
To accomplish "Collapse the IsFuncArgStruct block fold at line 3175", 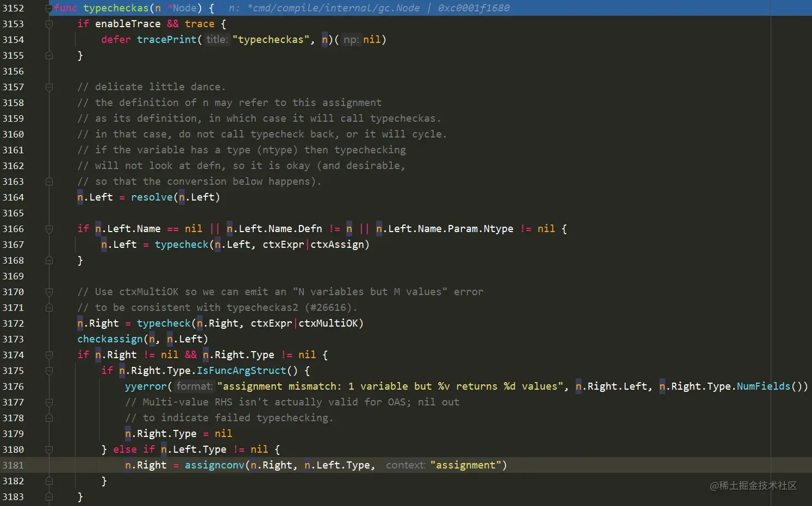I will pyautogui.click(x=49, y=371).
